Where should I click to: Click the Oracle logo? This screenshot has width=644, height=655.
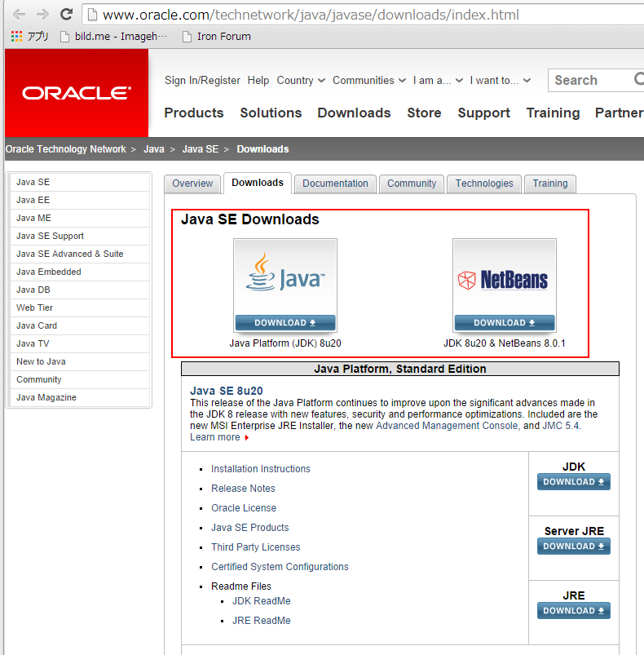pos(77,93)
